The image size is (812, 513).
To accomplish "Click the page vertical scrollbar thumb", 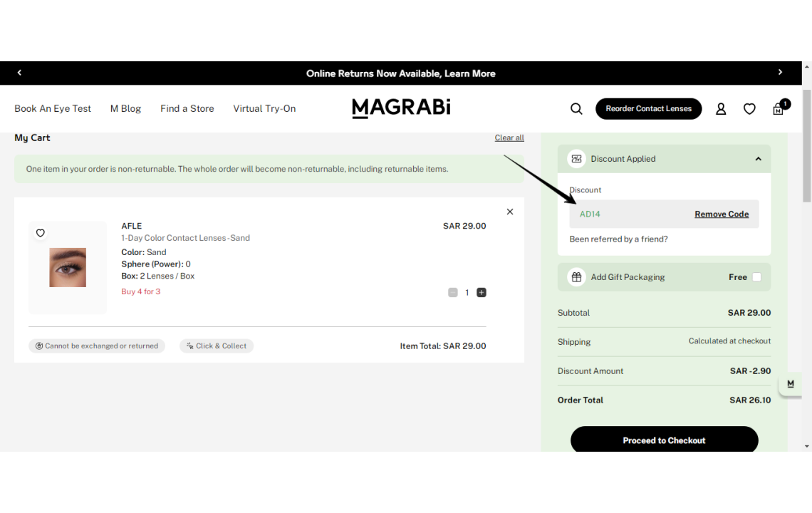I will pos(807,145).
